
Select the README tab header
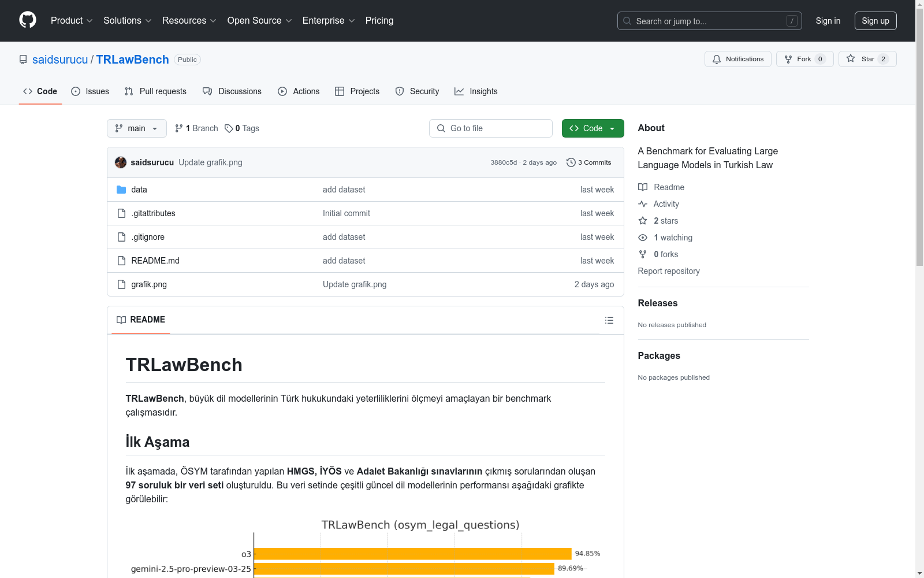coord(141,320)
